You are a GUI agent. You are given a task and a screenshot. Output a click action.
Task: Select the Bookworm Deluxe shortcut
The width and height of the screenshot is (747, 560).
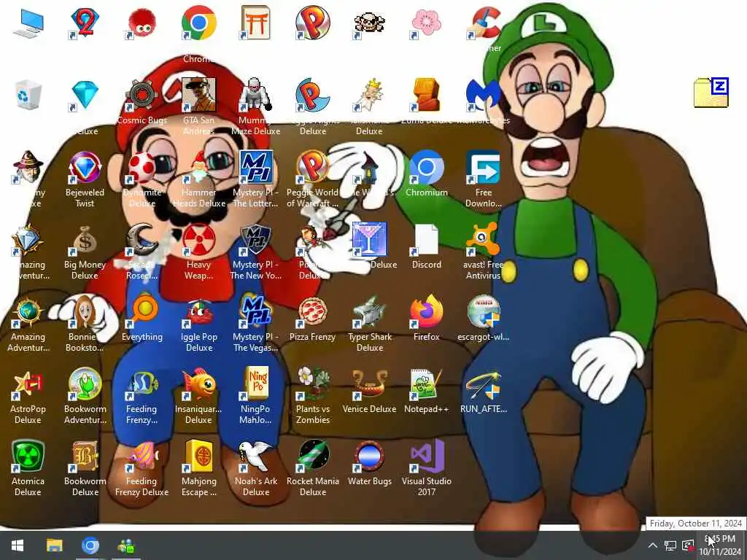tap(85, 456)
